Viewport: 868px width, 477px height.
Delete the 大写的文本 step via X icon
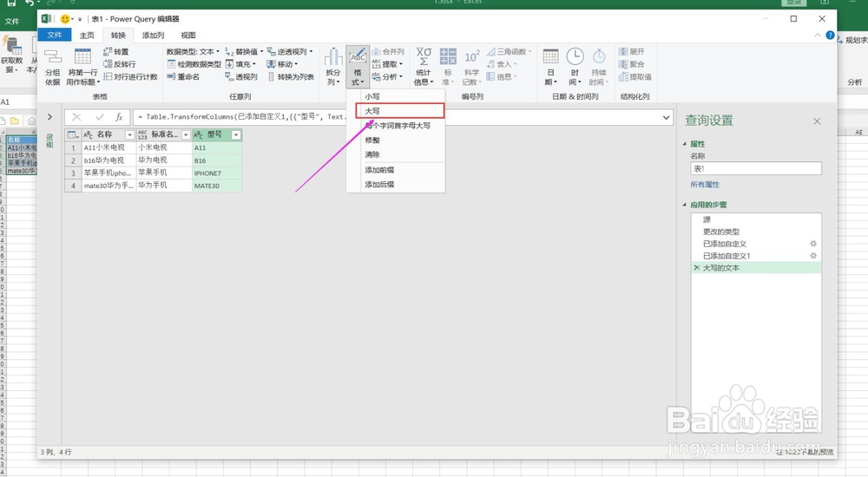coord(696,268)
